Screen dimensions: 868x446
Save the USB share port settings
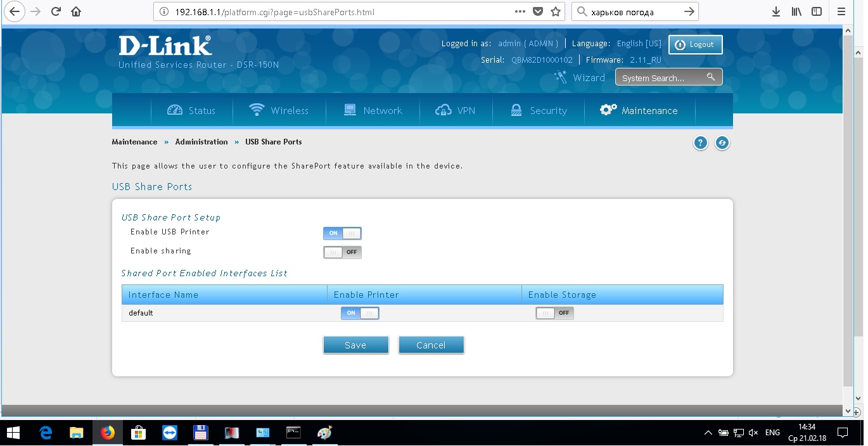click(355, 345)
